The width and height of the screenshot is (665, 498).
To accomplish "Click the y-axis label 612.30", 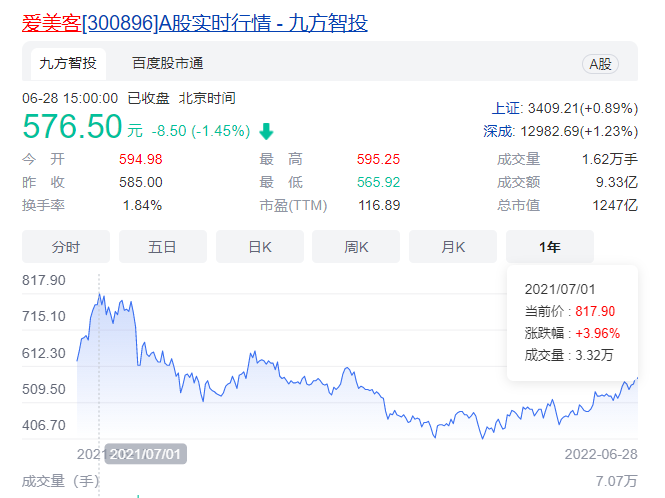I will click(44, 353).
